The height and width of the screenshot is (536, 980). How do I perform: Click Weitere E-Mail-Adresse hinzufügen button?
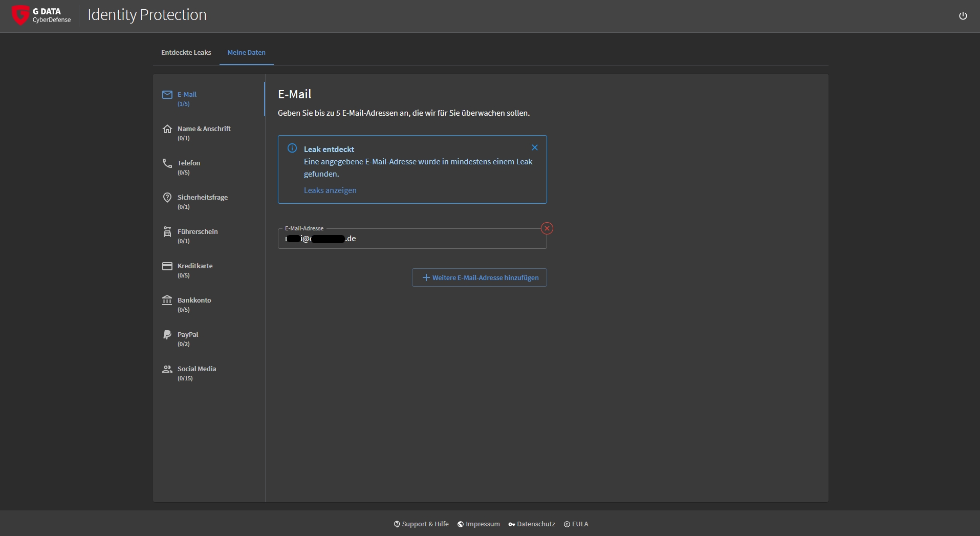coord(480,277)
